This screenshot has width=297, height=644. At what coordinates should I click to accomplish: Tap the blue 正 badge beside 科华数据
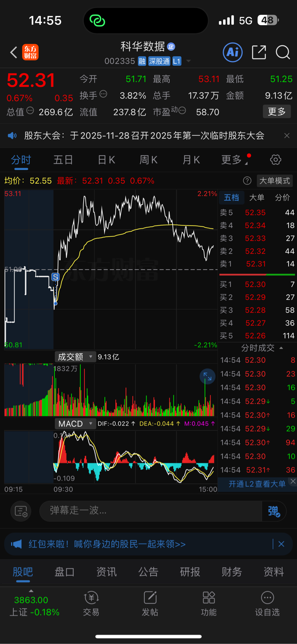(171, 47)
